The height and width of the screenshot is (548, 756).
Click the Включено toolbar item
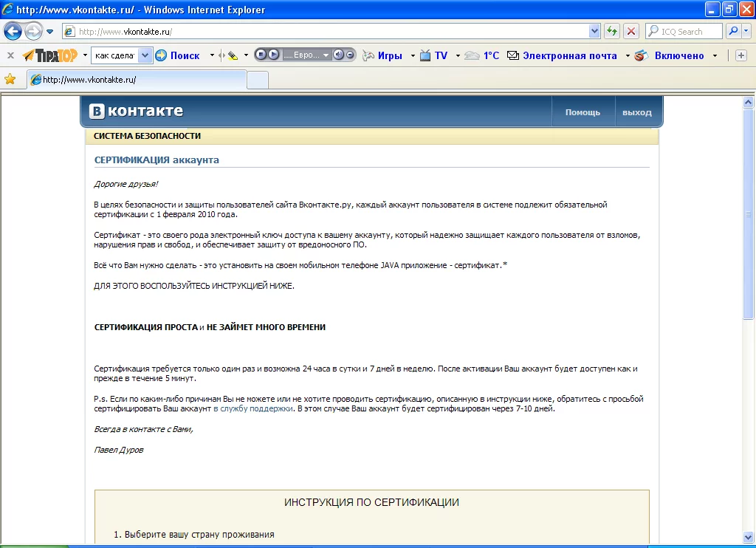pos(670,55)
